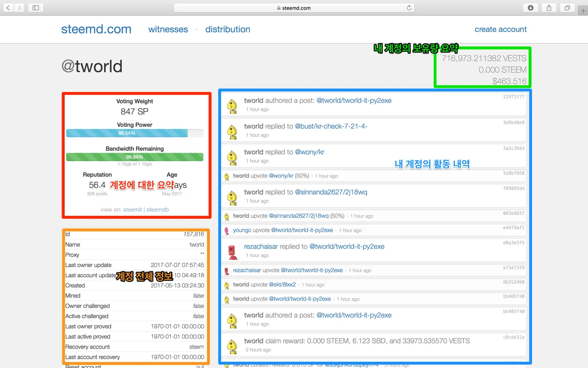Open transaction hash 5d8bf858

pos(514,173)
